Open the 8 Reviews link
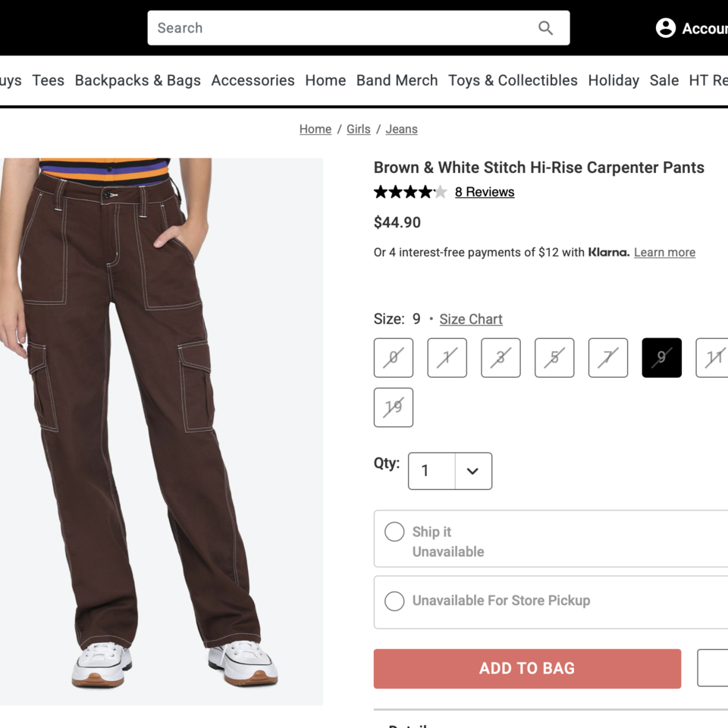The width and height of the screenshot is (728, 728). (485, 192)
